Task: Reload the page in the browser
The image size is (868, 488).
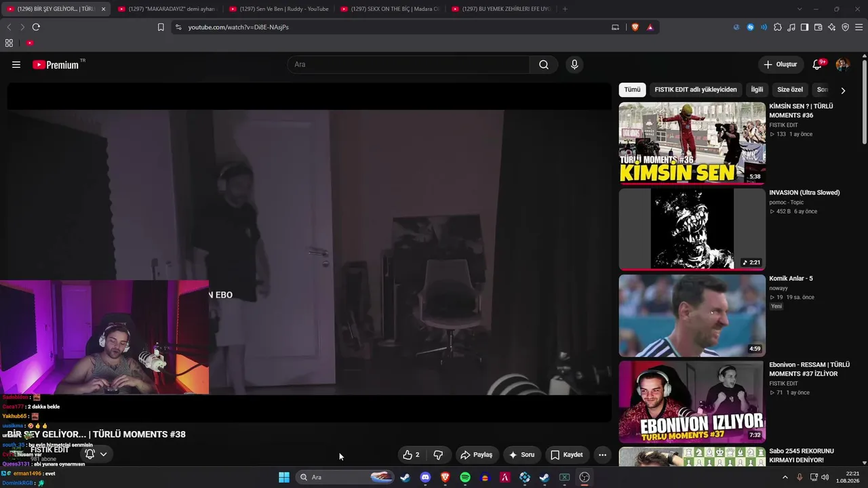Action: point(36,27)
